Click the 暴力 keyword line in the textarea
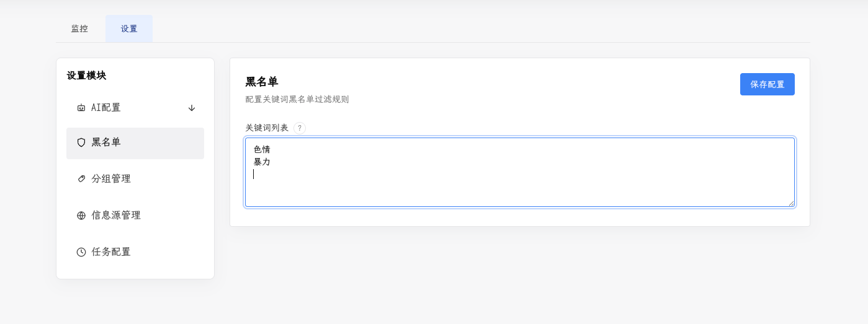868x324 pixels. (262, 162)
